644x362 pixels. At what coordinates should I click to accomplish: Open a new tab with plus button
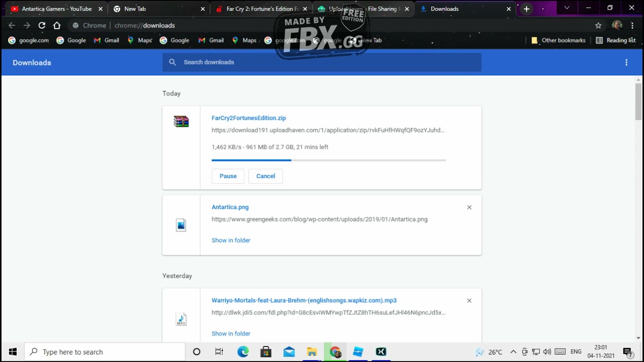(x=526, y=9)
